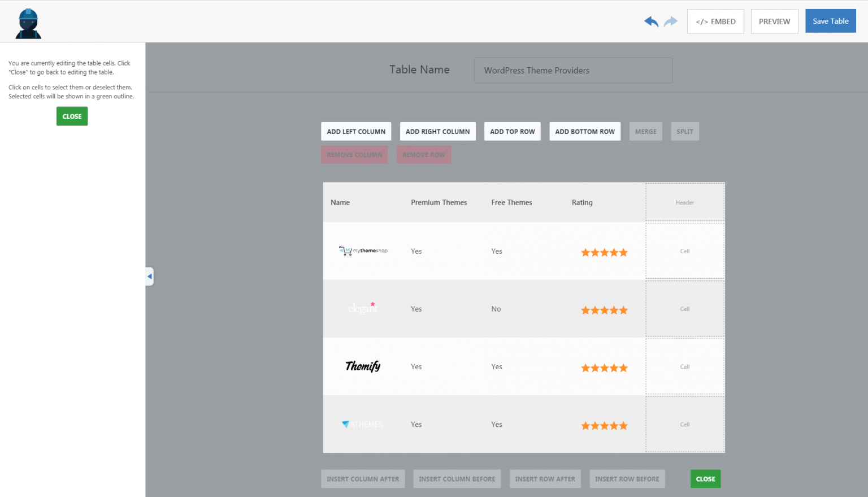Click the redo arrow icon
868x497 pixels.
click(670, 21)
